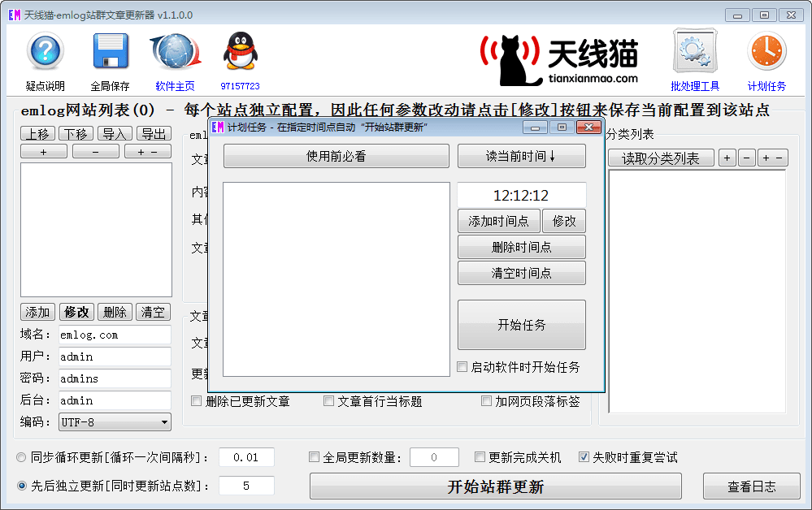This screenshot has height=510, width=812.
Task: Click the 软件主页 link label
Action: (x=175, y=86)
